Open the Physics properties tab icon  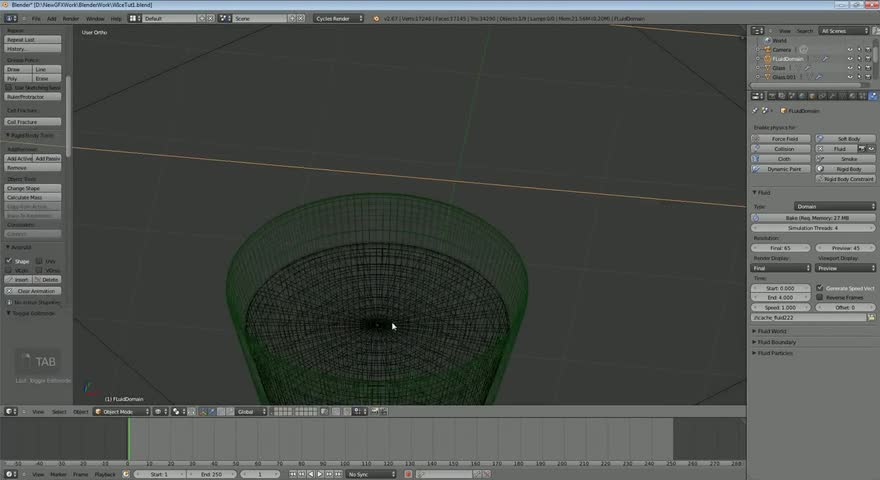click(873, 96)
